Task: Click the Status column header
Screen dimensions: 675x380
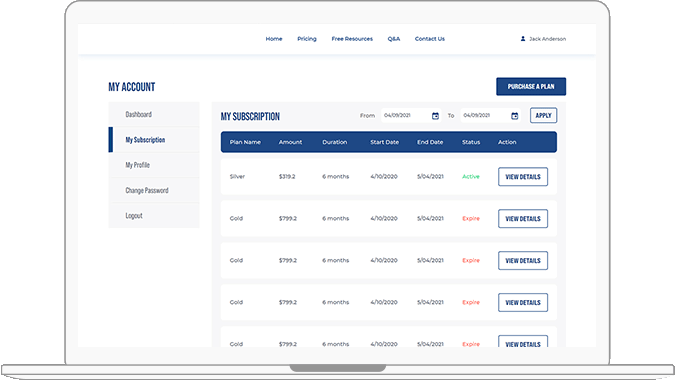Action: pyautogui.click(x=471, y=142)
